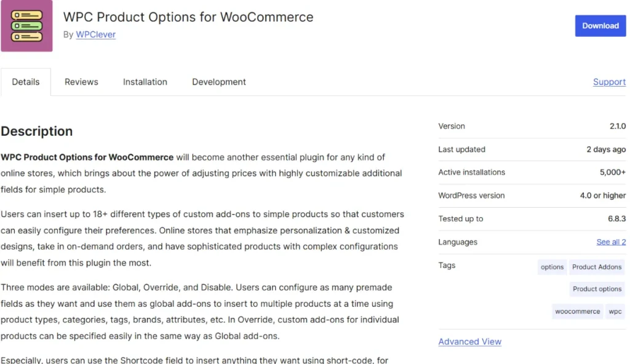Switch to the Reviews tab
This screenshot has height=364, width=630.
point(81,81)
